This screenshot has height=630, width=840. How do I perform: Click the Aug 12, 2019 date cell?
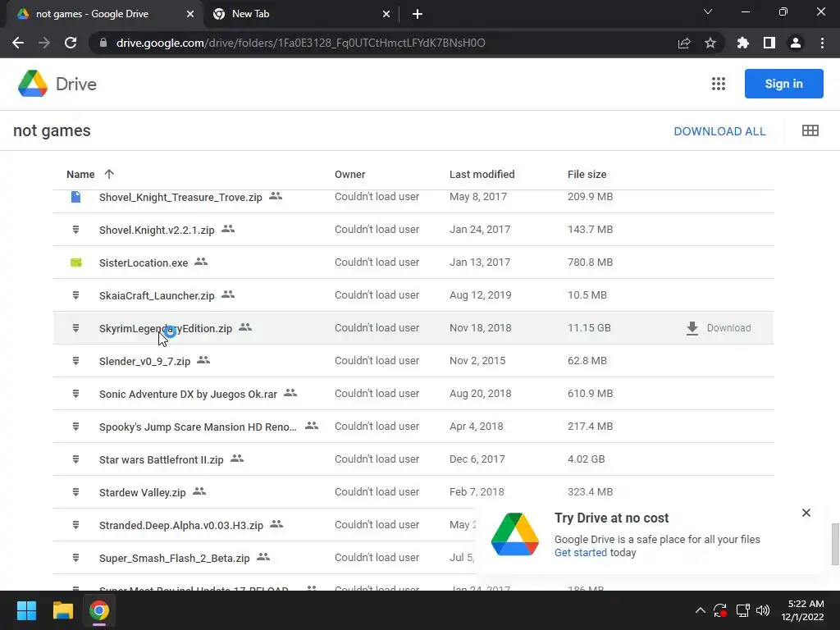pyautogui.click(x=480, y=295)
